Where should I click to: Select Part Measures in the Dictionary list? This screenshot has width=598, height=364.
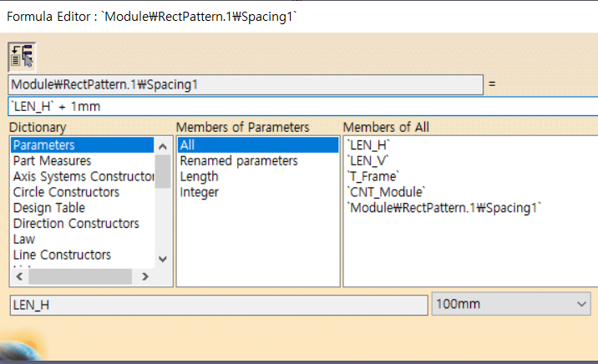pos(82,160)
